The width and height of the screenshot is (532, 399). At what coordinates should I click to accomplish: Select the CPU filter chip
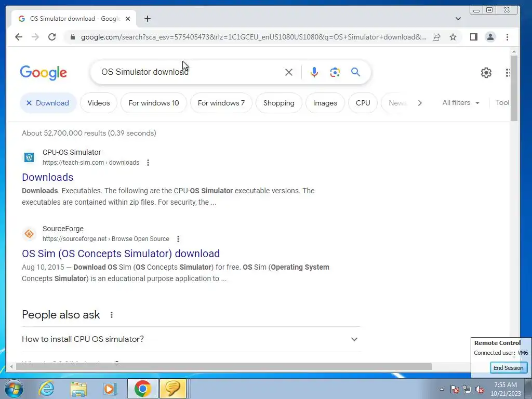click(x=363, y=103)
